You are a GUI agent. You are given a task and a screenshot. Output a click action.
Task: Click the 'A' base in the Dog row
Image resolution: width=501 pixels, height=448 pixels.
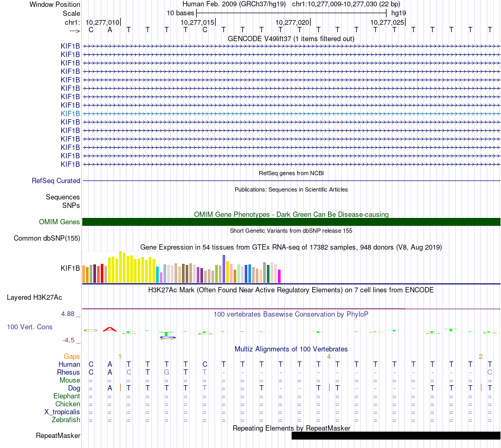[110, 388]
